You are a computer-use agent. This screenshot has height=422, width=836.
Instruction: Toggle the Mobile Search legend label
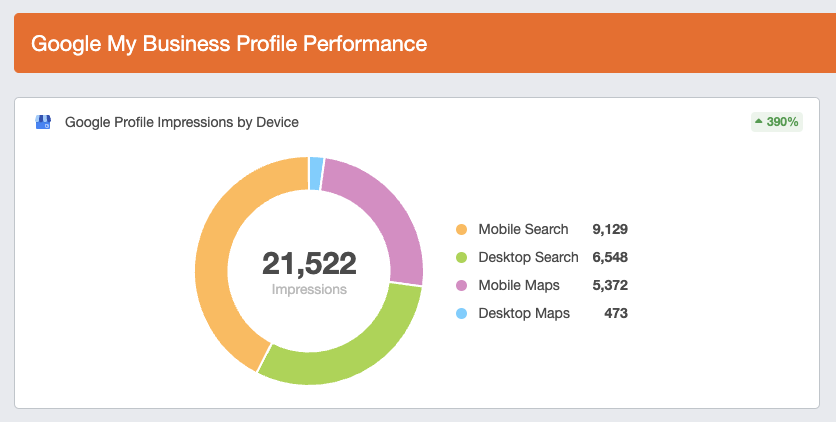523,230
